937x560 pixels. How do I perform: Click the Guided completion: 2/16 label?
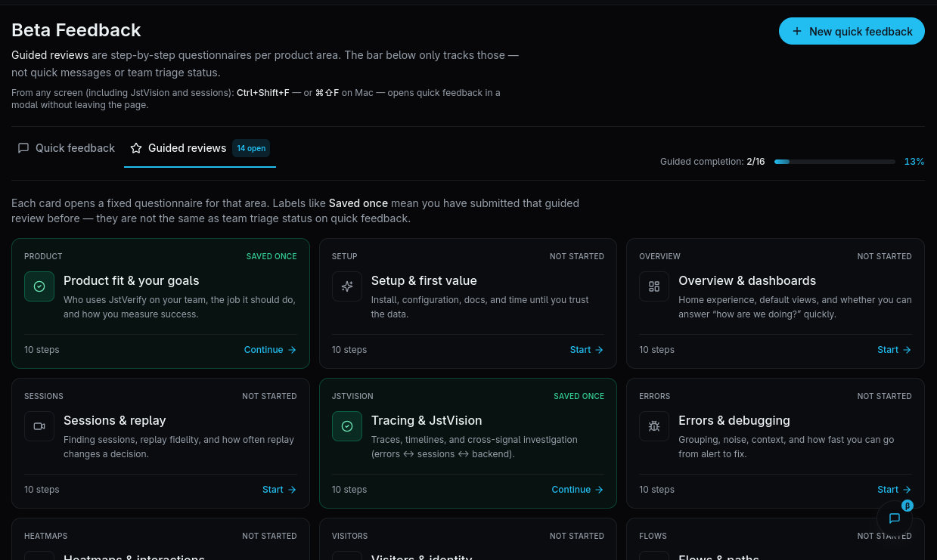pyautogui.click(x=712, y=162)
